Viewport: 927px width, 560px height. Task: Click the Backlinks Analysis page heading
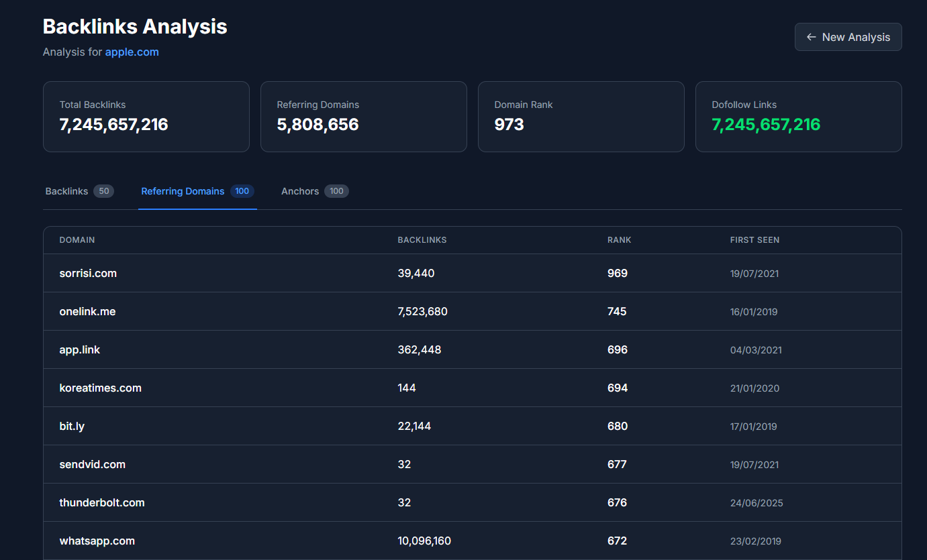click(x=135, y=26)
